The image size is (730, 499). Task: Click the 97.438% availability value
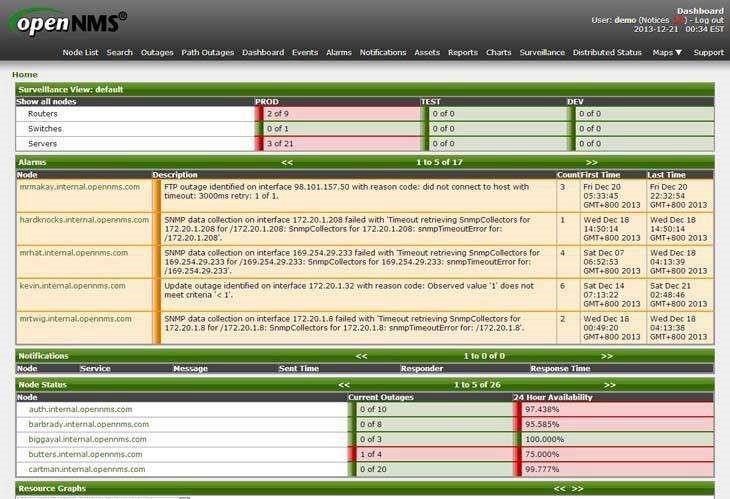coord(542,409)
